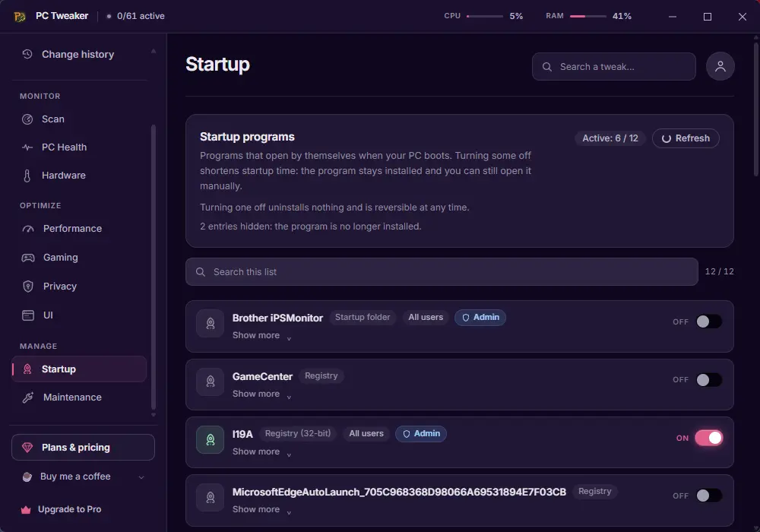Click the Brother iPSMonitor rocket icon
Screen dimensions: 760x532
coord(211,323)
